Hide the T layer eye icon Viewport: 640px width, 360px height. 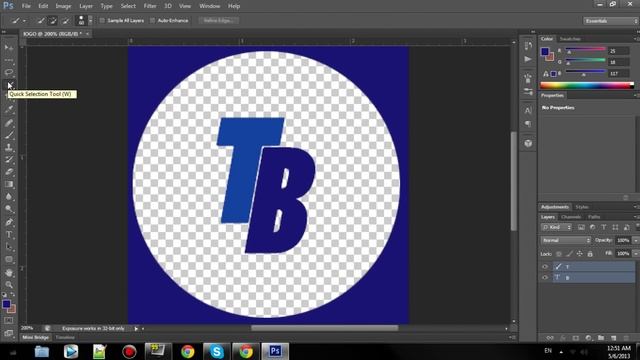(x=545, y=267)
